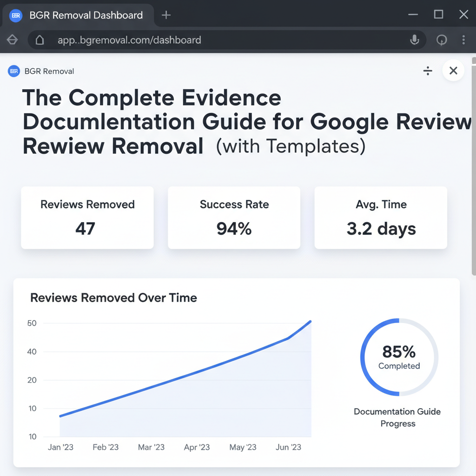Activate the microphone voice search icon
476x476 pixels.
414,40
